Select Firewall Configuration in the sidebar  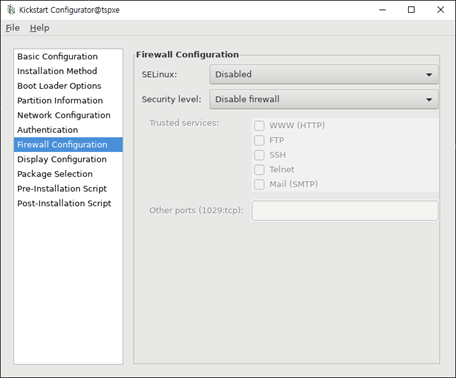(68, 144)
